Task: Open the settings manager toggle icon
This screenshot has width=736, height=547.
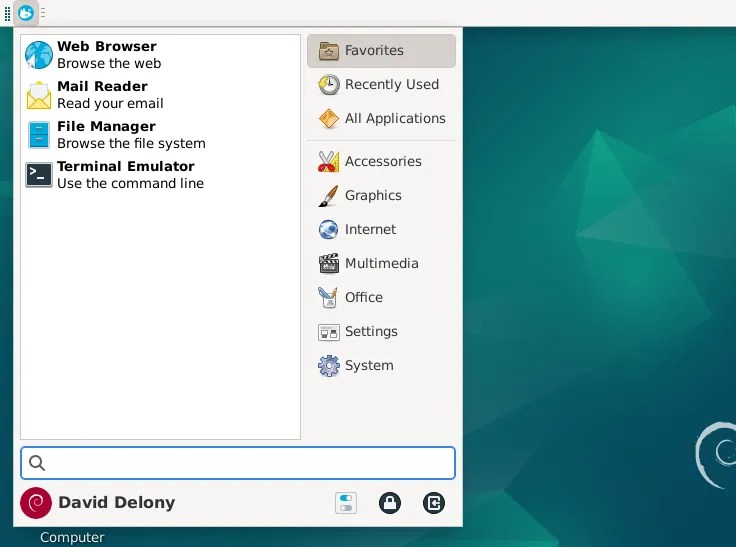Action: [x=346, y=503]
